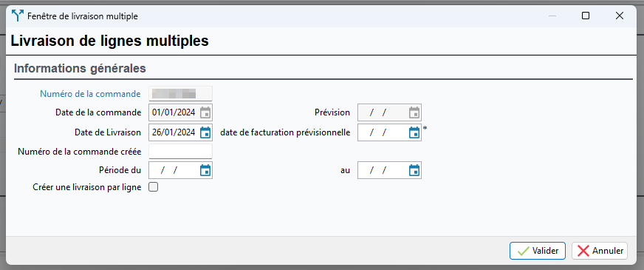Viewport: 644px width, 270px height.
Task: Open calendar for Date de la commande
Action: click(205, 112)
